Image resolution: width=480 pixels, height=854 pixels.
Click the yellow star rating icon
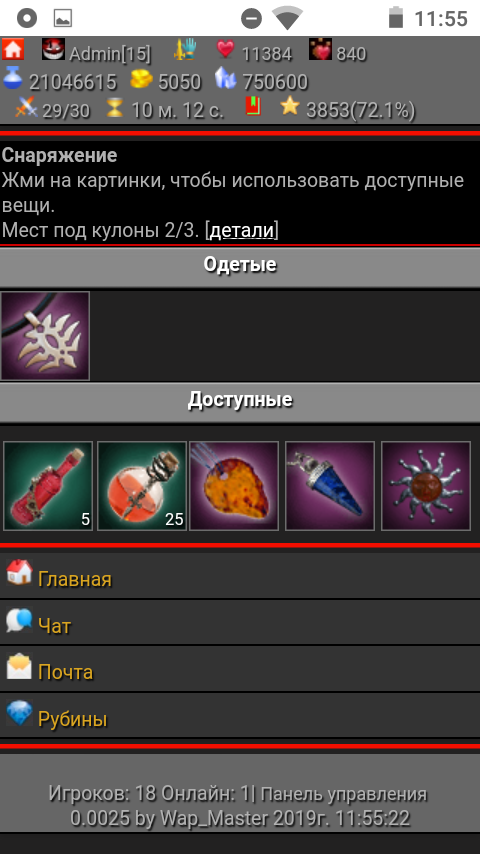(x=290, y=106)
